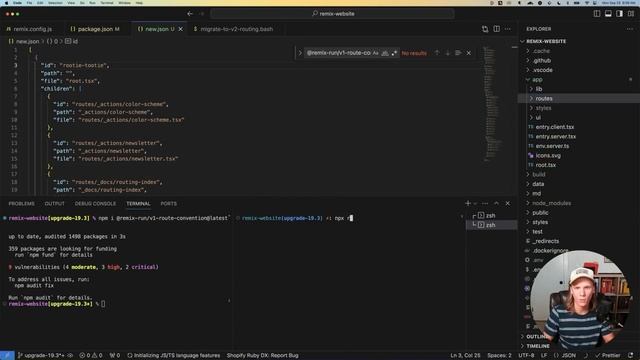This screenshot has width=640, height=360.
Task: Split the editor to the right
Action: pyautogui.click(x=496, y=29)
